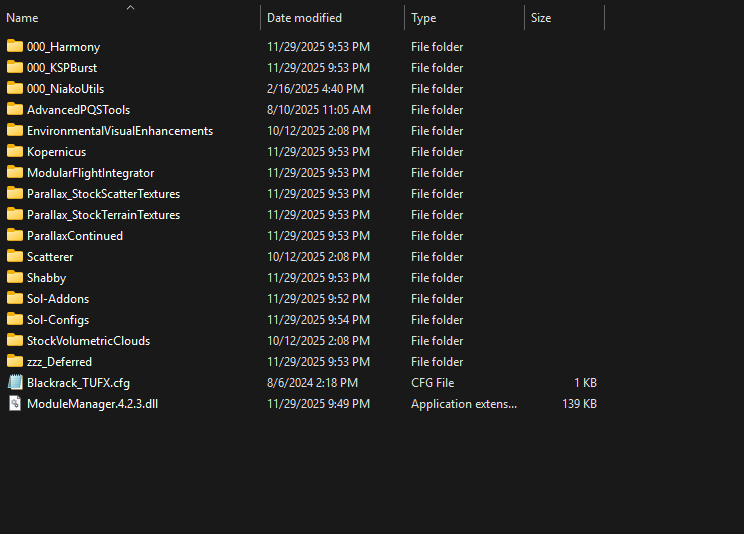The width and height of the screenshot is (744, 534).
Task: Click the 1 KB size cell
Action: pyautogui.click(x=585, y=383)
